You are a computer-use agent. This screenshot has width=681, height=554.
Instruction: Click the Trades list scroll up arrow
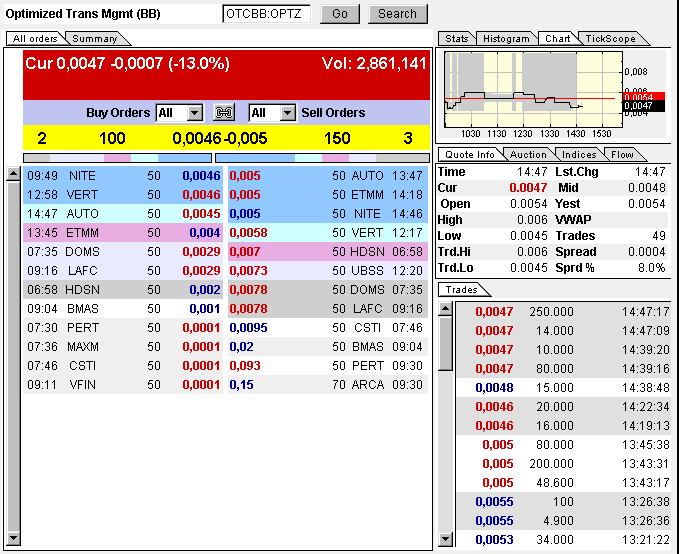tap(445, 309)
